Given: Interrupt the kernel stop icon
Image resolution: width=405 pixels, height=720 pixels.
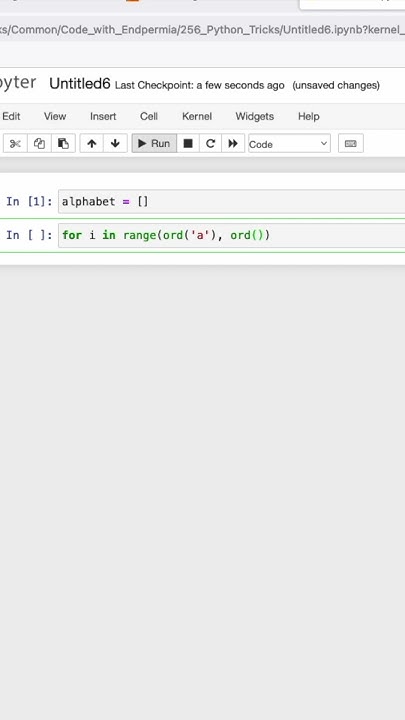Looking at the screenshot, I should pos(188,144).
